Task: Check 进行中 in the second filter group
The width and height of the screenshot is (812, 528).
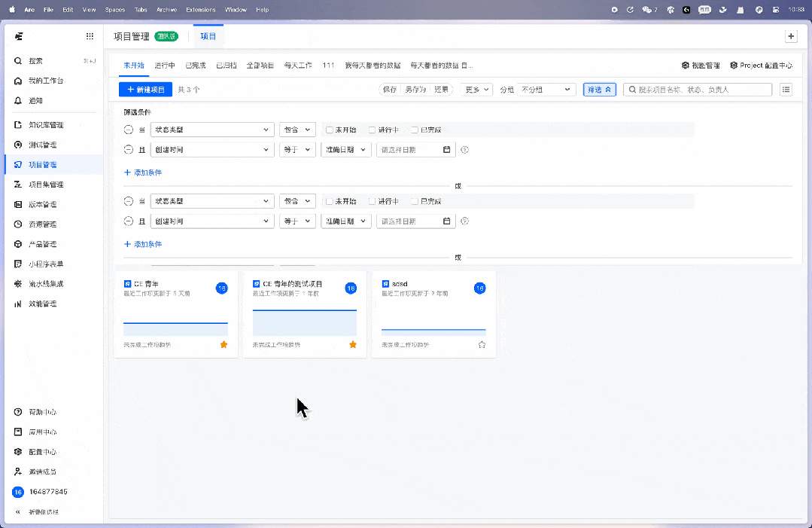Action: (373, 201)
